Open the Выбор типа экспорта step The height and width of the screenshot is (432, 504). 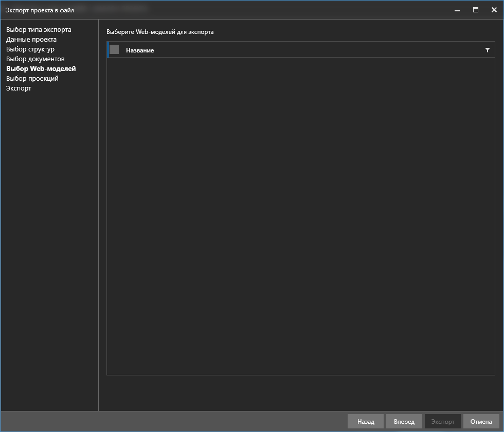[39, 30]
